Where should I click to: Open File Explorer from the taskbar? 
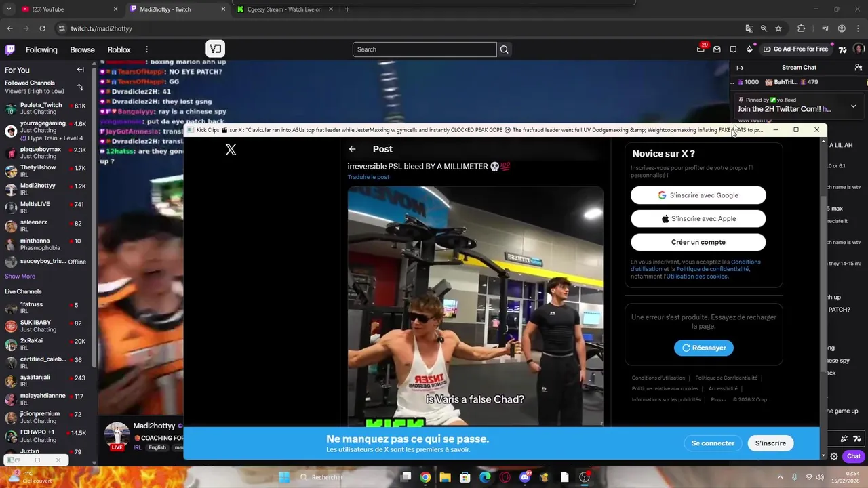pos(445,477)
